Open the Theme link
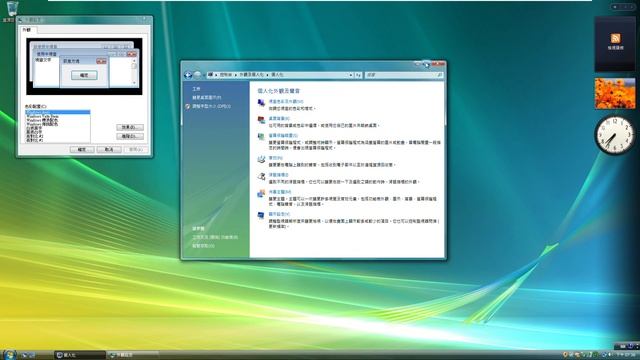This screenshot has width=640, height=360. tap(280, 191)
